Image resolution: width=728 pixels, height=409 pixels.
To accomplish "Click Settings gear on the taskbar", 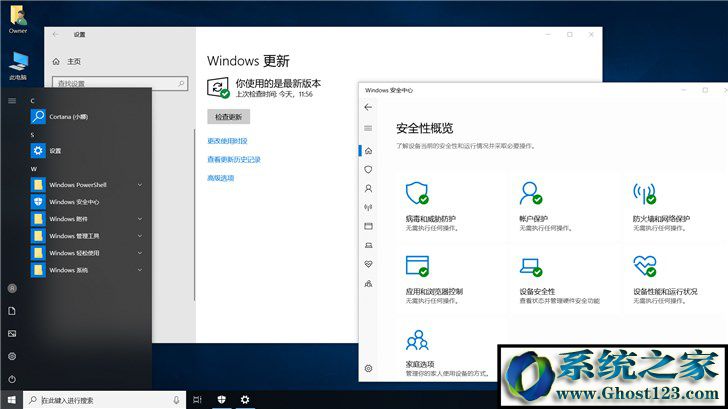I will 245,400.
